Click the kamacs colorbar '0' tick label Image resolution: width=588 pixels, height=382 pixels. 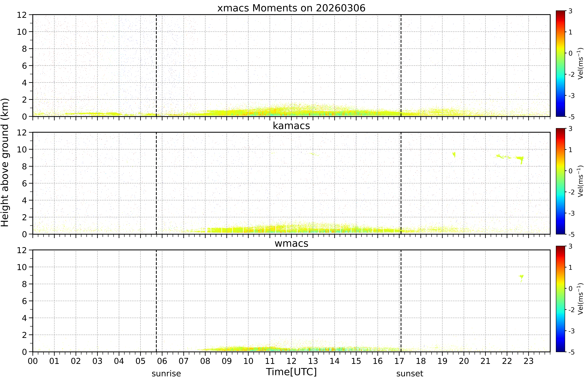click(570, 171)
